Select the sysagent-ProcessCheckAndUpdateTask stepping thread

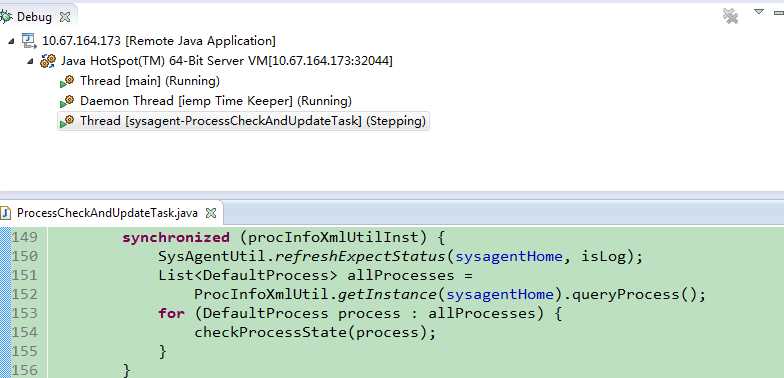coord(253,121)
